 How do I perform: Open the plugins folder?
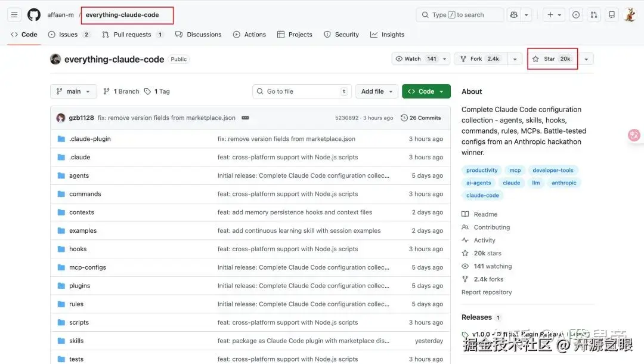[x=79, y=286]
